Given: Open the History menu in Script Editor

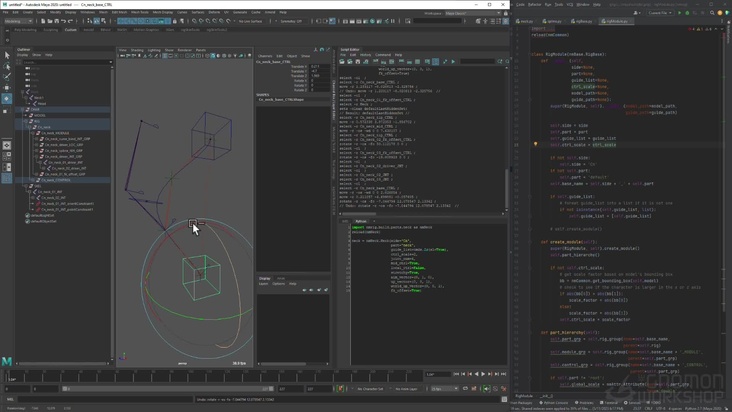Looking at the screenshot, I should click(365, 55).
